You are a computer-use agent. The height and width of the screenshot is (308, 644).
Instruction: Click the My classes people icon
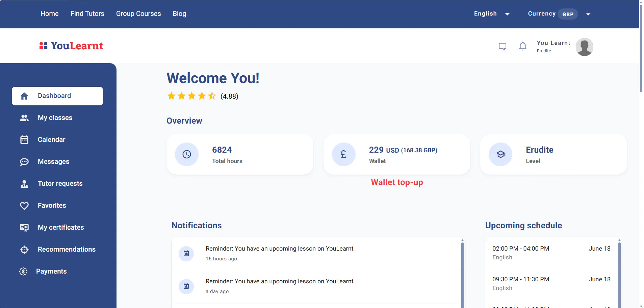[24, 118]
